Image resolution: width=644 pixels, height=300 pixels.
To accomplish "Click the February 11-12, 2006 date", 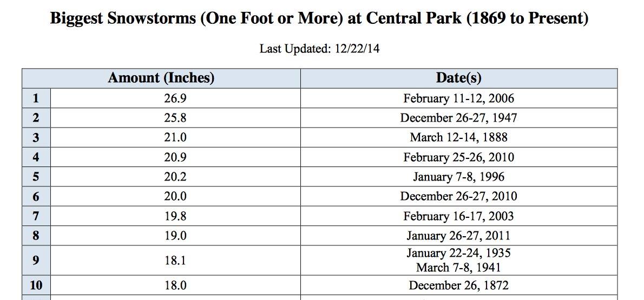I will coord(458,98).
